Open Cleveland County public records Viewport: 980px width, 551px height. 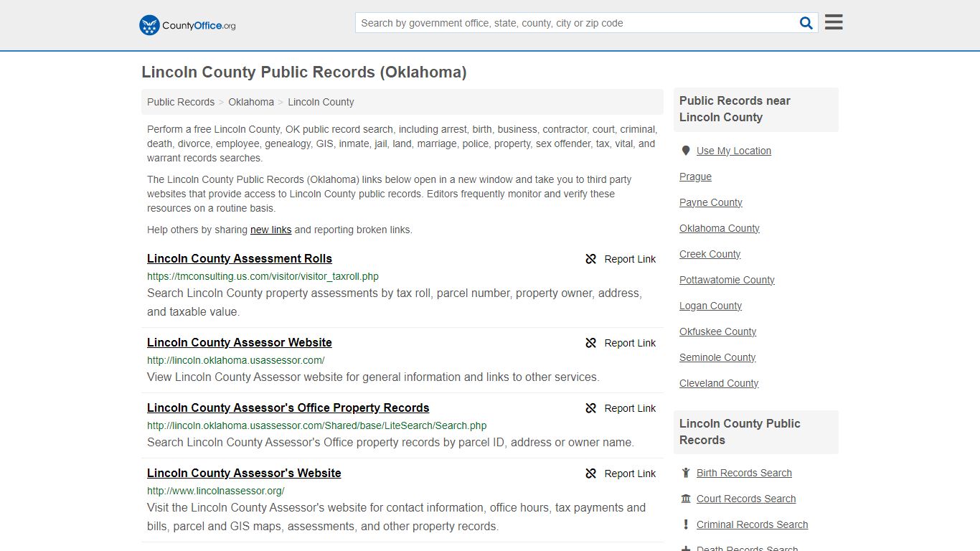click(x=719, y=383)
